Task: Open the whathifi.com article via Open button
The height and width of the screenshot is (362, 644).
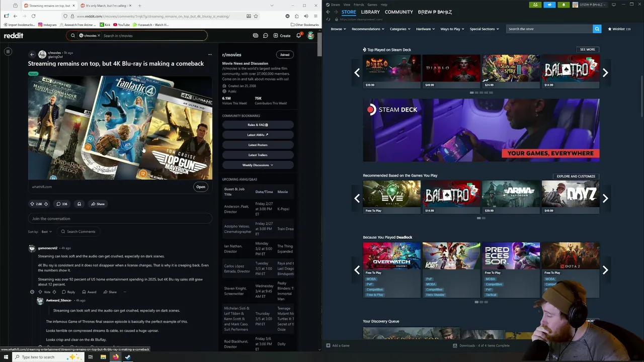Action: pyautogui.click(x=201, y=187)
